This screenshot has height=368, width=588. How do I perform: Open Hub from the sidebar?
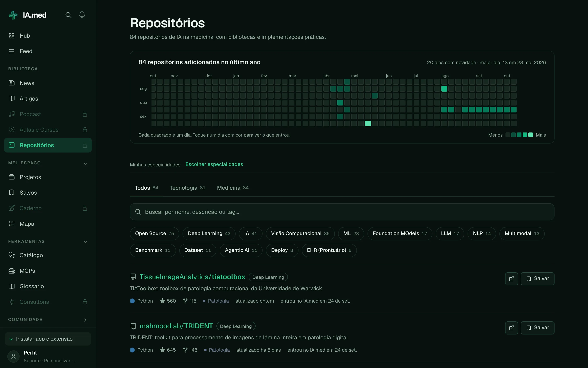tap(48, 36)
